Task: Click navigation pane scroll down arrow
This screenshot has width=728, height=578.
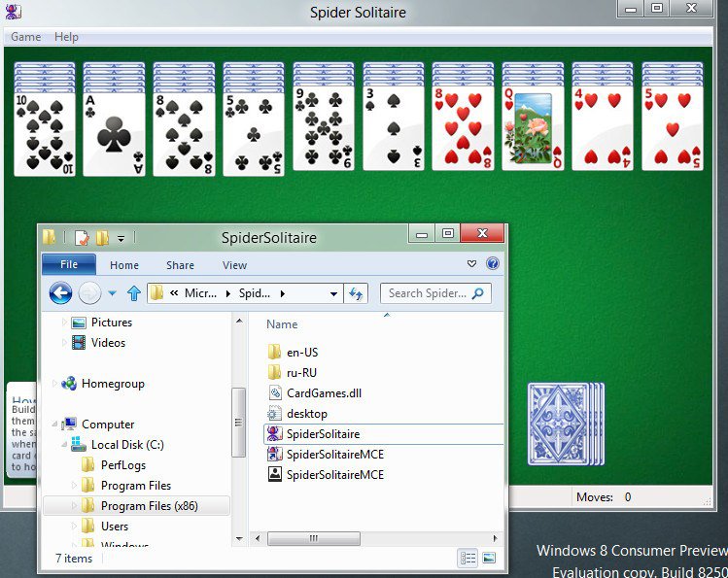Action: click(x=239, y=538)
